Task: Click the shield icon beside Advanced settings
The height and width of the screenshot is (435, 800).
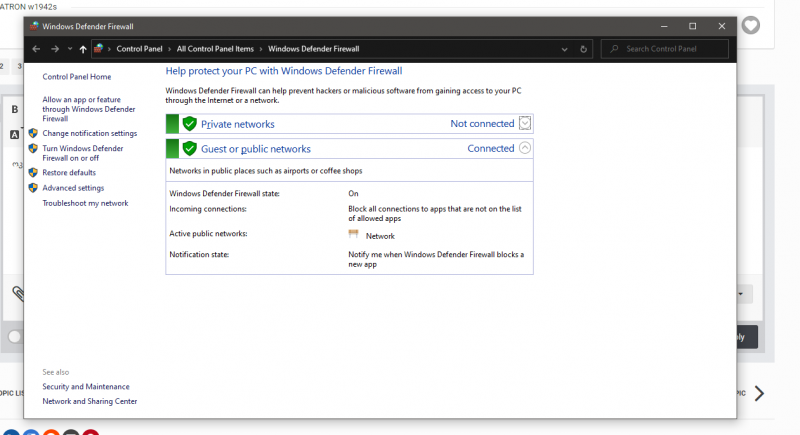Action: coord(33,187)
